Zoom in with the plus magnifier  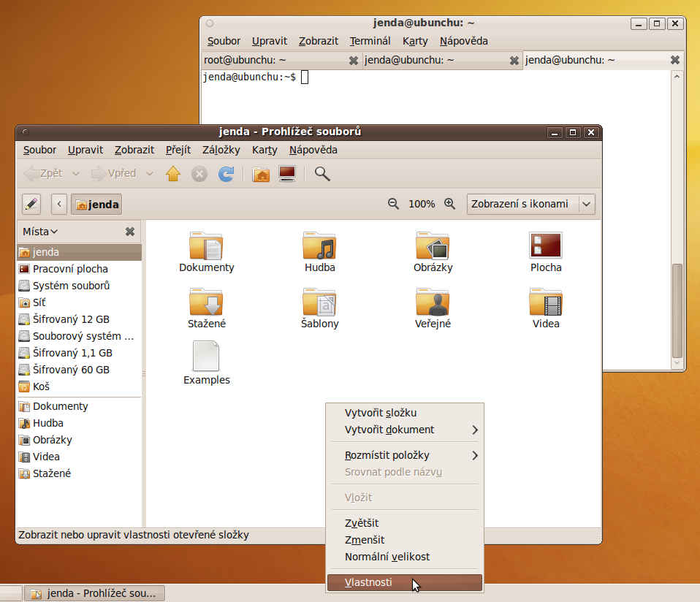[x=450, y=205]
